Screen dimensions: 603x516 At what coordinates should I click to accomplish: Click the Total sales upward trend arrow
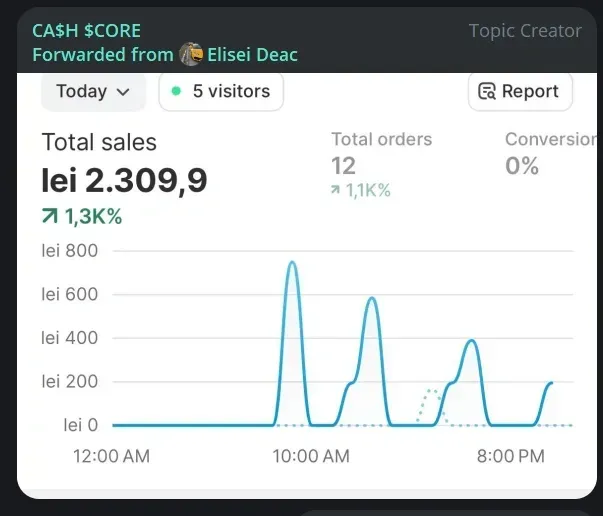point(50,217)
